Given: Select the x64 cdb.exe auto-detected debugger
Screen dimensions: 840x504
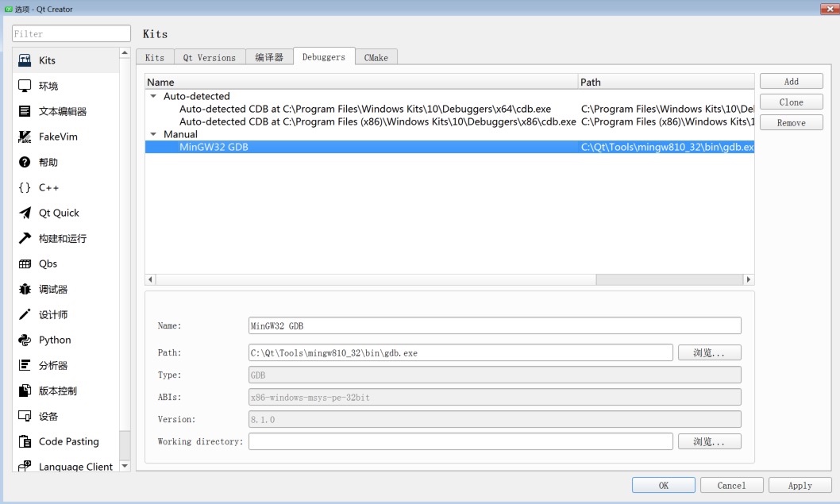Looking at the screenshot, I should click(449, 110).
